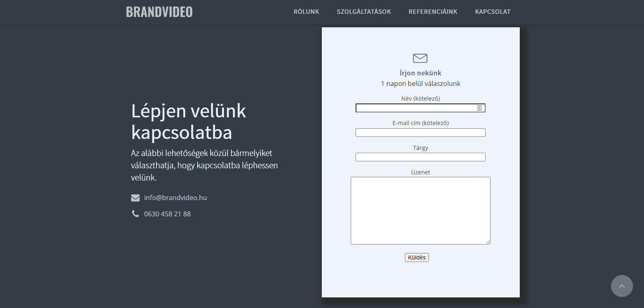Go to SZOLGÁLTATÁSOK in the navigation
This screenshot has height=308, width=644.
pyautogui.click(x=364, y=12)
